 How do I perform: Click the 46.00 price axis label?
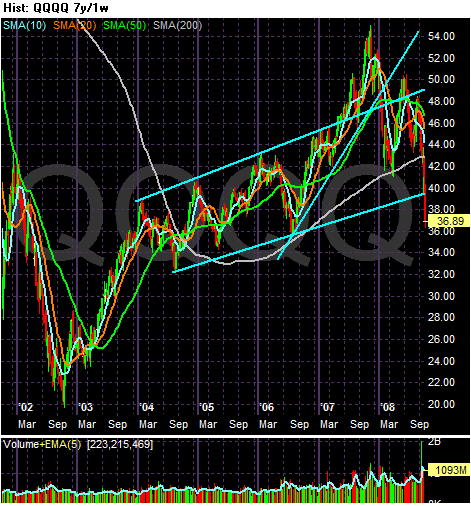441,123
